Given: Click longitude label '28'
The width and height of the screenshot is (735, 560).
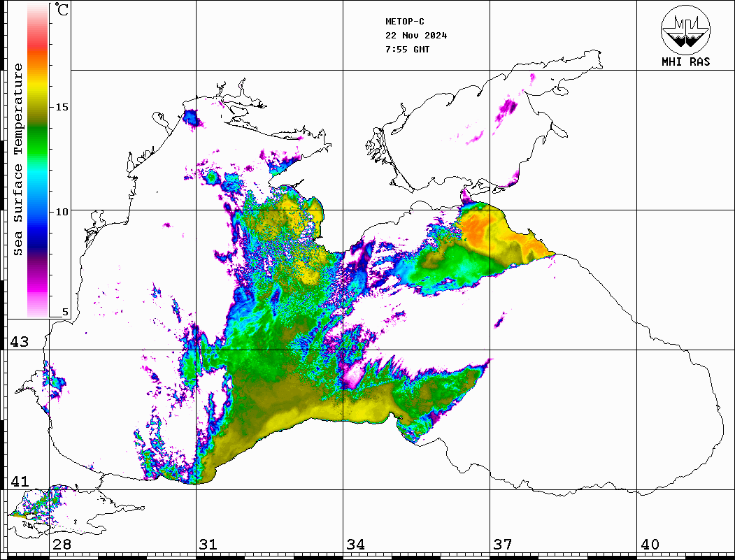Looking at the screenshot, I should pos(62,545).
